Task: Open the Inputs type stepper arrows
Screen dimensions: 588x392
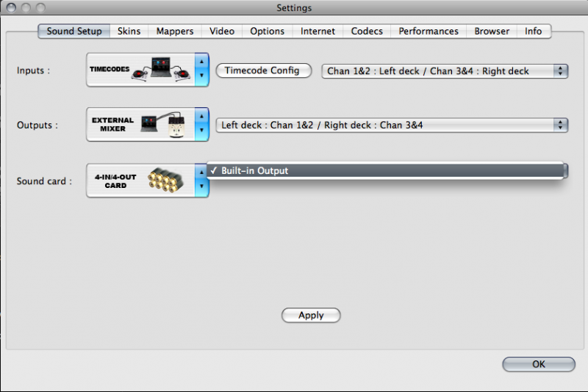Action: 202,70
